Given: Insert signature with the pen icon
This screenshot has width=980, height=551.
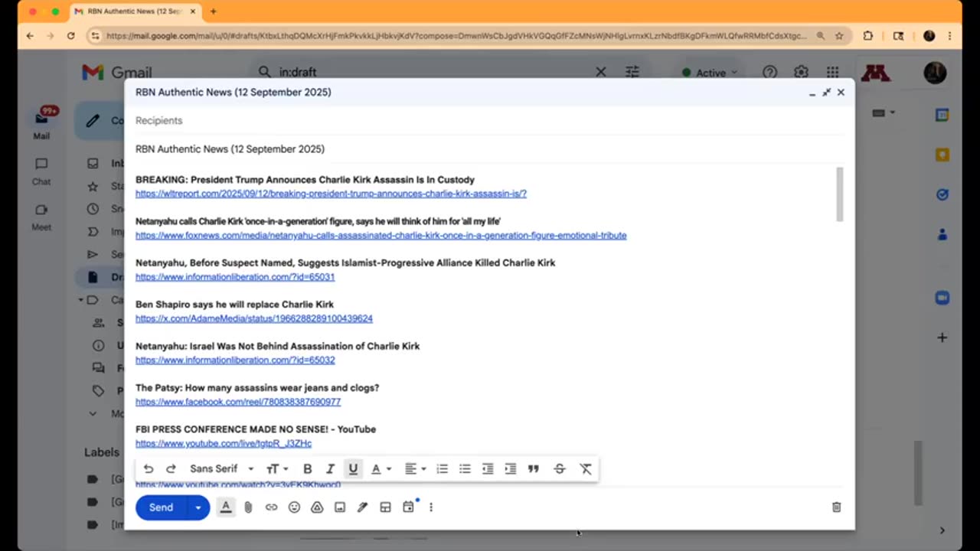Looking at the screenshot, I should (x=363, y=507).
